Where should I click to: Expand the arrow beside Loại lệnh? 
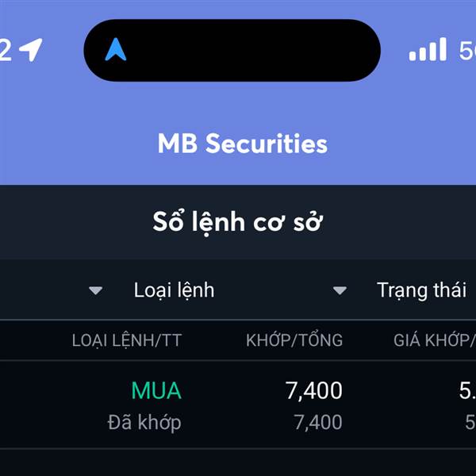click(x=95, y=290)
